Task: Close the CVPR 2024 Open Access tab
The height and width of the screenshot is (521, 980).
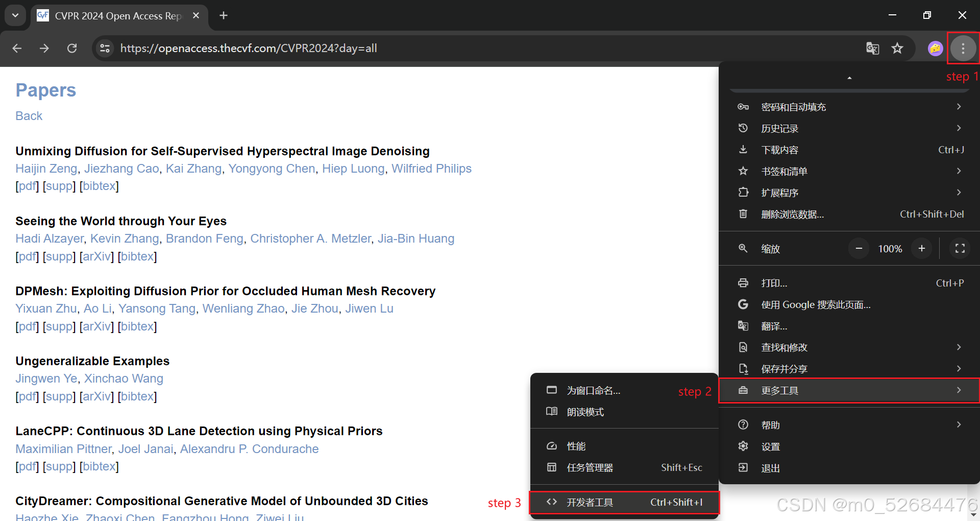Action: pos(196,15)
